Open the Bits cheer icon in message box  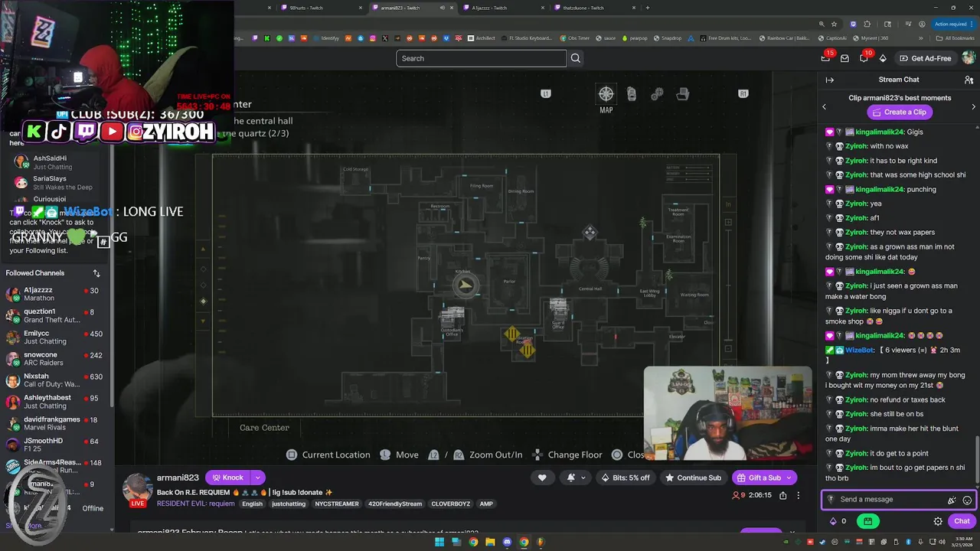[x=952, y=500]
